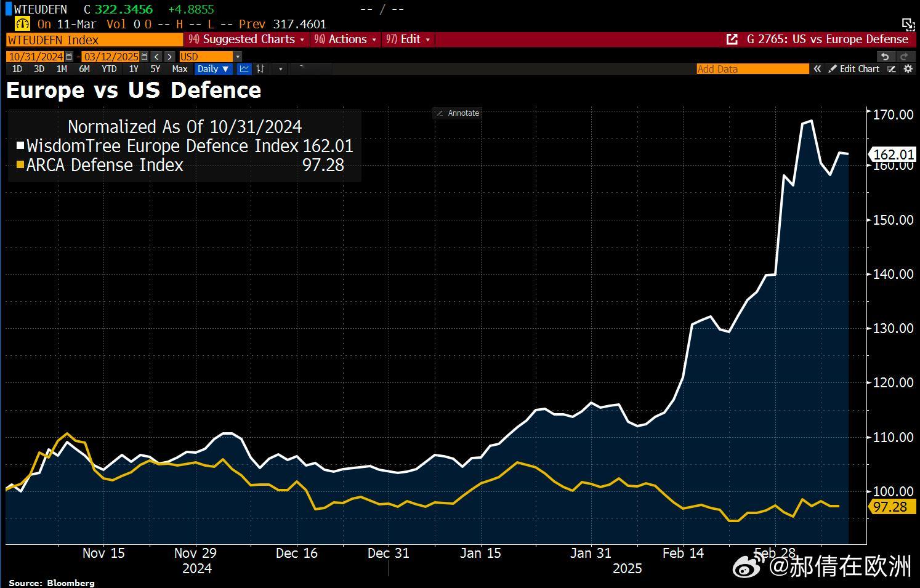
Task: Click Source: Bloomberg footer text
Action: (x=52, y=582)
